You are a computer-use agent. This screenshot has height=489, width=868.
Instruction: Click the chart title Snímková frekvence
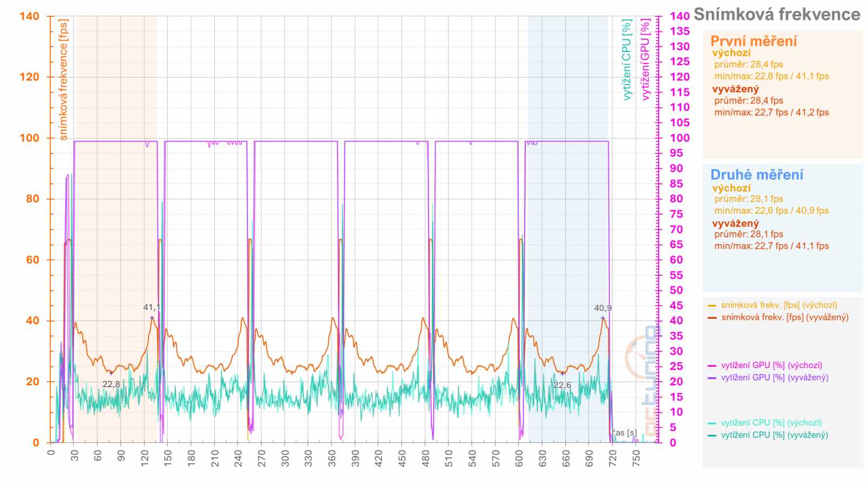(x=776, y=14)
